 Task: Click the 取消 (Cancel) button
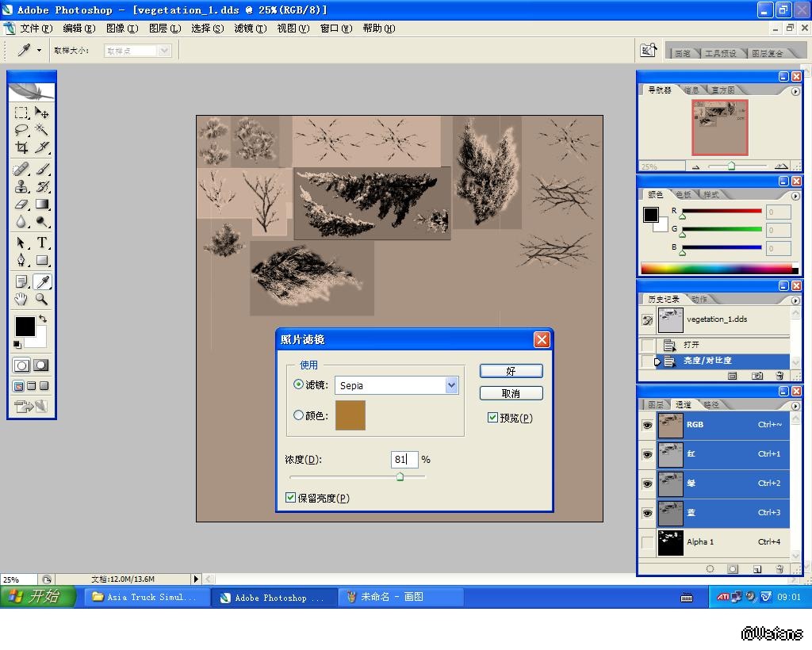pos(511,393)
